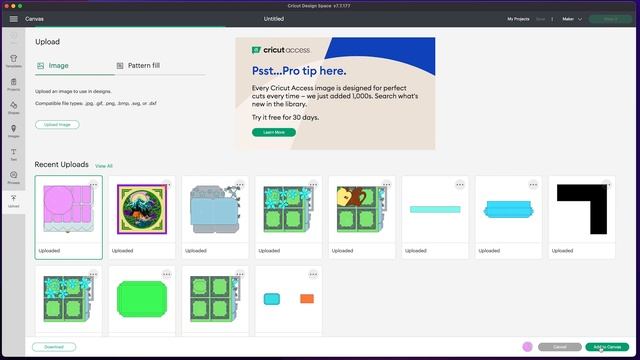Open options for plain green grid upload

point(240,274)
